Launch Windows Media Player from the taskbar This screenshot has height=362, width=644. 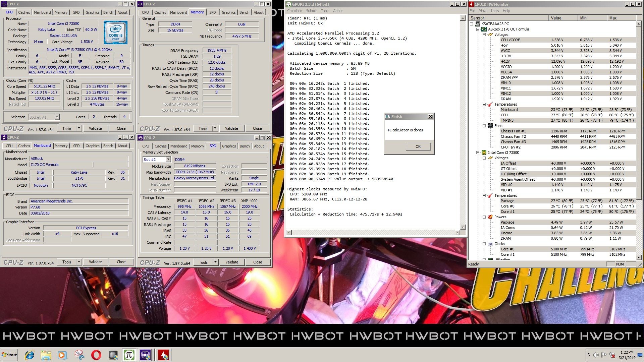pos(62,355)
